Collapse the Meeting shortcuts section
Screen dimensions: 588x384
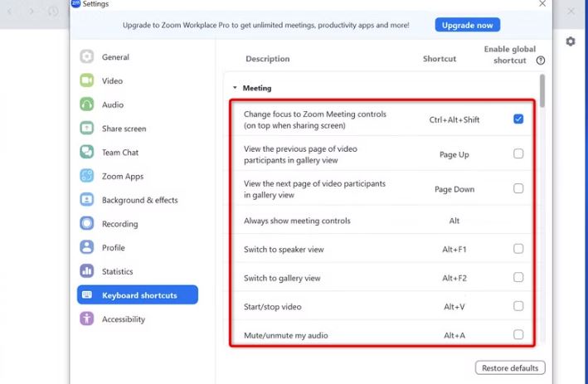[x=235, y=88]
